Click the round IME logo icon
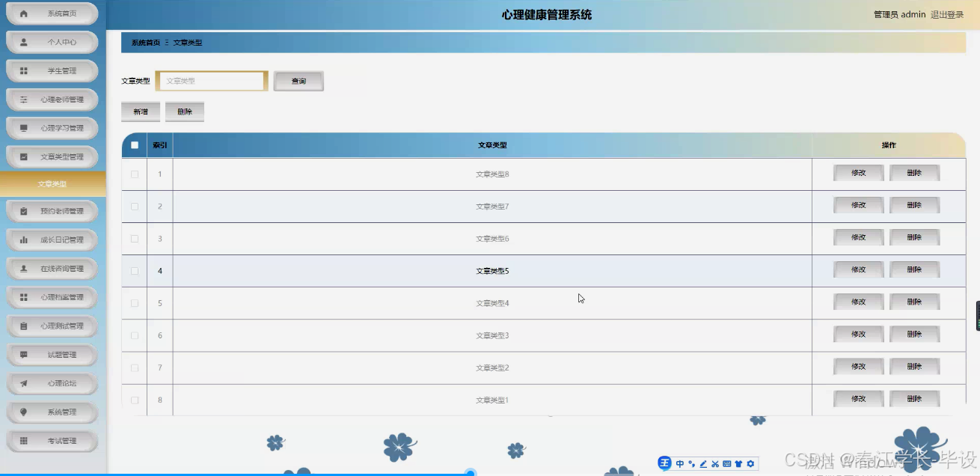 (665, 464)
